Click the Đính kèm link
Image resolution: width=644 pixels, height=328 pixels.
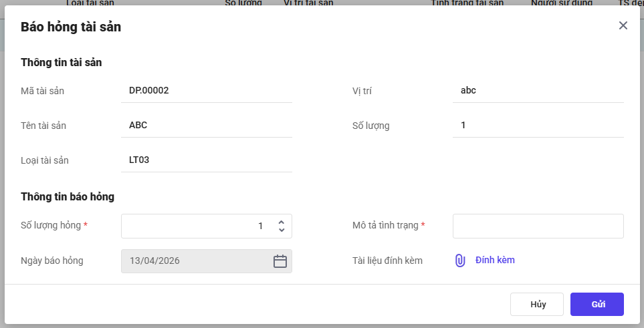click(x=495, y=260)
